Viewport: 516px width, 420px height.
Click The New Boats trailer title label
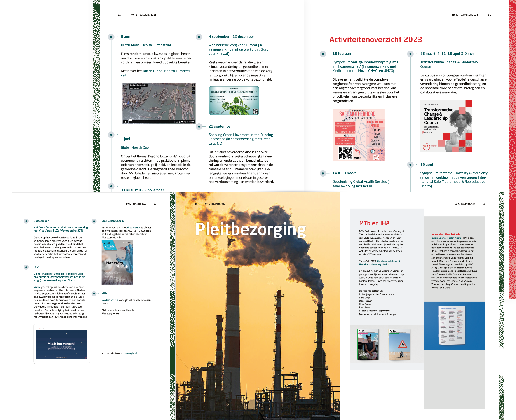point(138,85)
